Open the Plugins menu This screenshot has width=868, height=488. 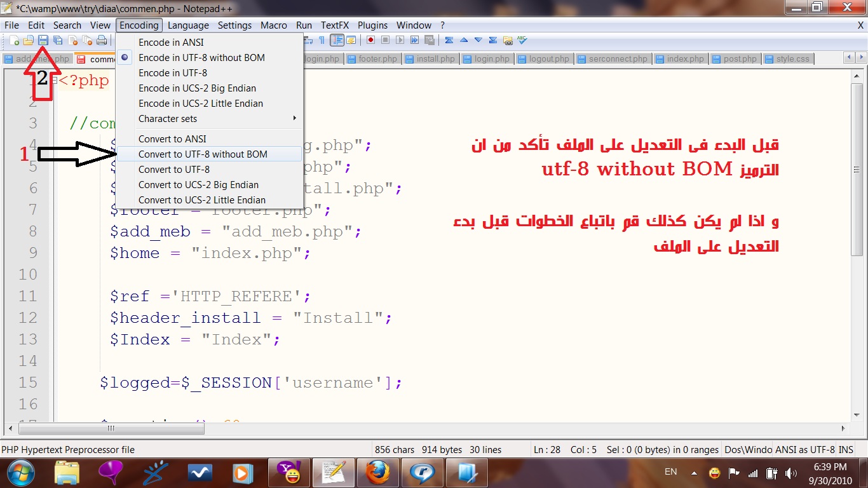372,25
